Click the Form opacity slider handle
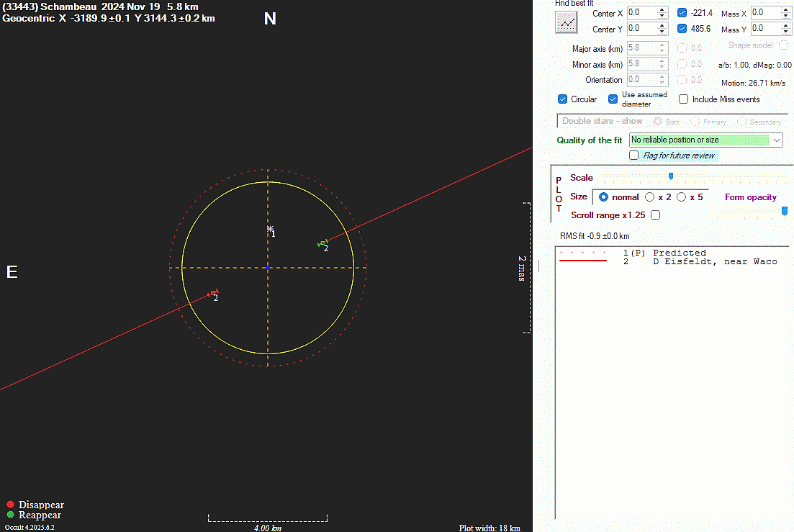 [785, 211]
